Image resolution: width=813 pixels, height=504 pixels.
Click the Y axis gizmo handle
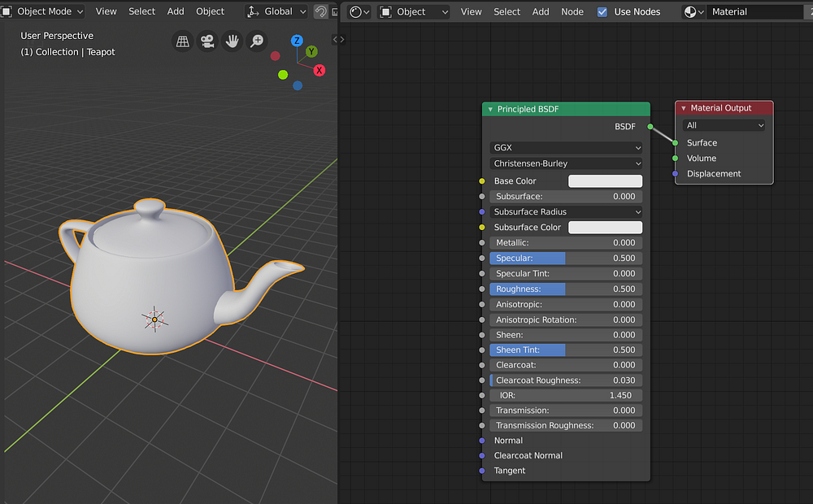311,51
